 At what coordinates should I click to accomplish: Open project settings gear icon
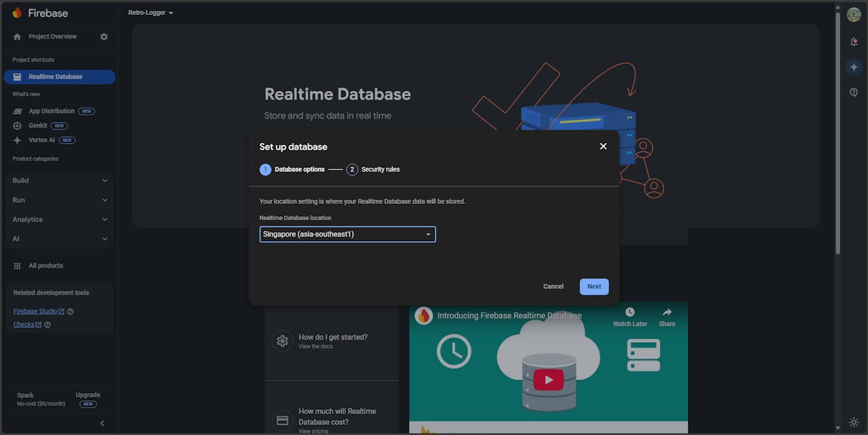(x=104, y=37)
